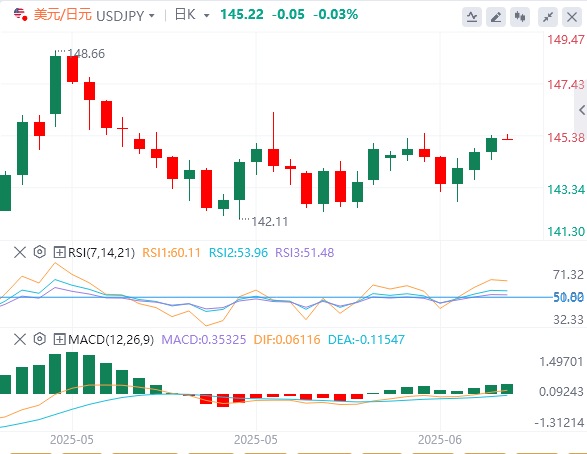Open the USDJPY symbol dropdown arrow
The height and width of the screenshot is (454, 587).
tap(152, 16)
